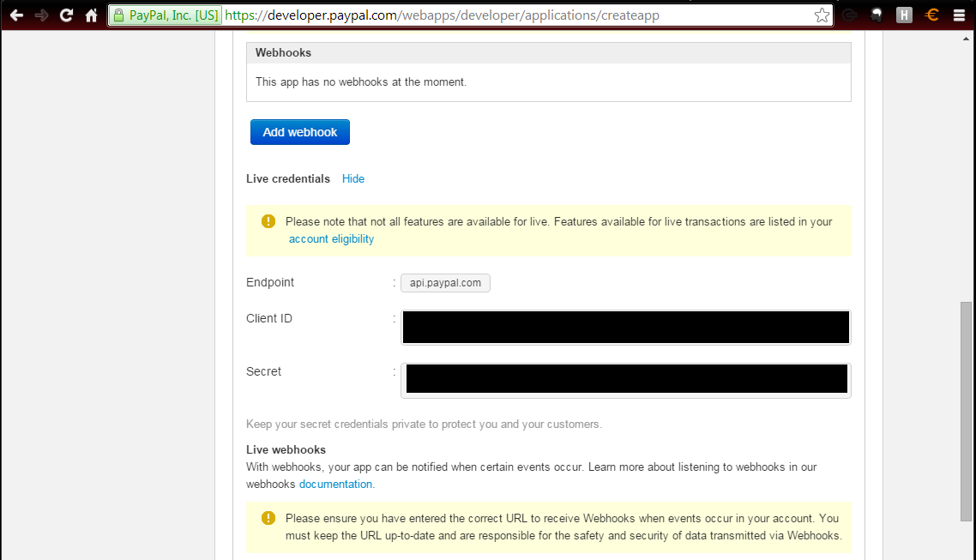This screenshot has width=976, height=560.
Task: Bookmark this page with the star
Action: click(x=822, y=15)
